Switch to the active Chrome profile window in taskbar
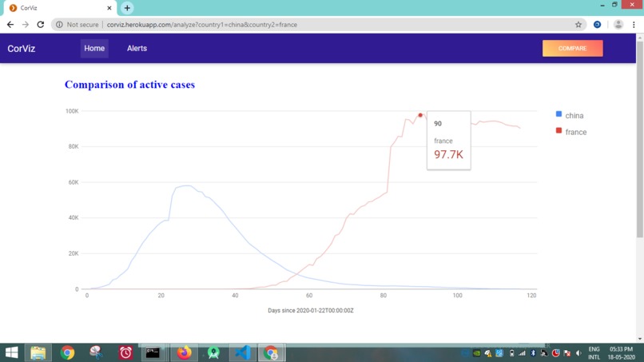The image size is (644, 362). tap(271, 352)
